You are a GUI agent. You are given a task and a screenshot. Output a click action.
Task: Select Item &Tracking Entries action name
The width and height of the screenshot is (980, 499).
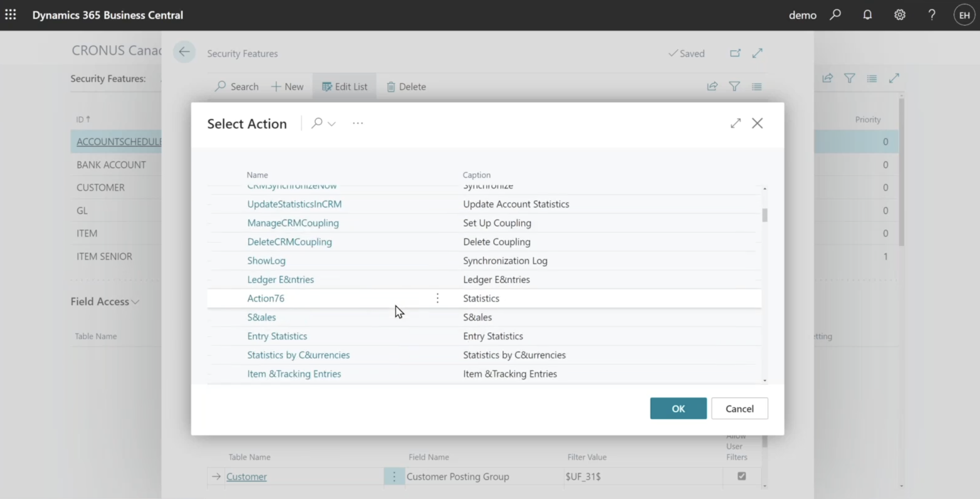tap(294, 374)
